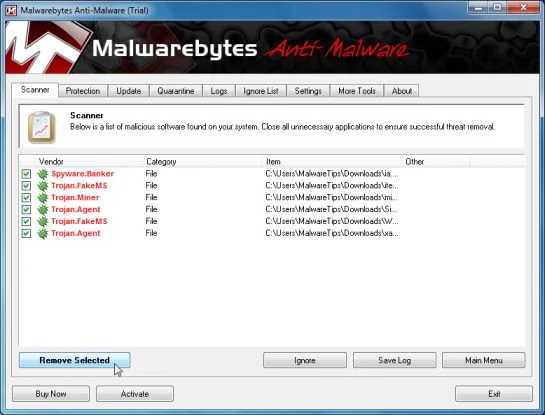Viewport: 545px width, 415px height.
Task: Click bug icon for Trojan.FakeMS with Downloads\W path
Action: tap(43, 221)
